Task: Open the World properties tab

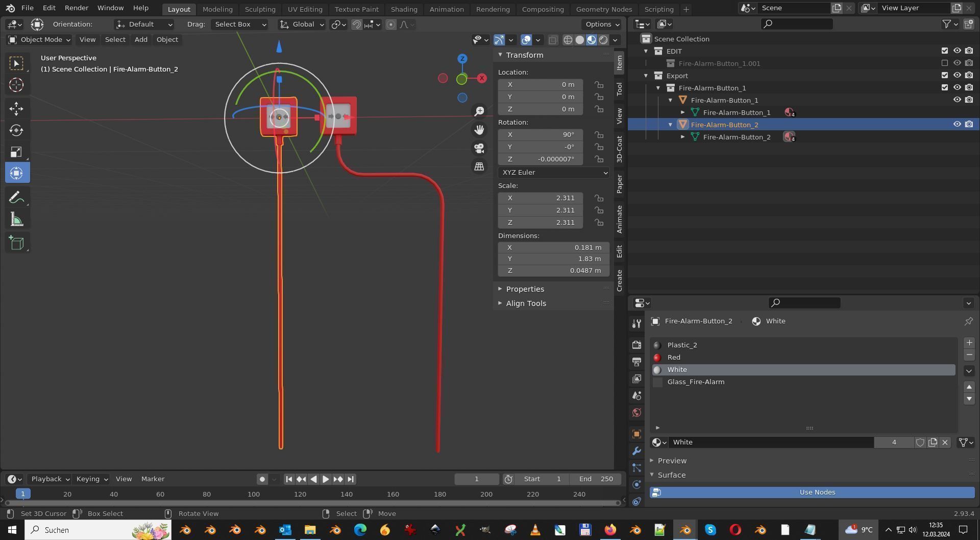Action: tap(636, 412)
